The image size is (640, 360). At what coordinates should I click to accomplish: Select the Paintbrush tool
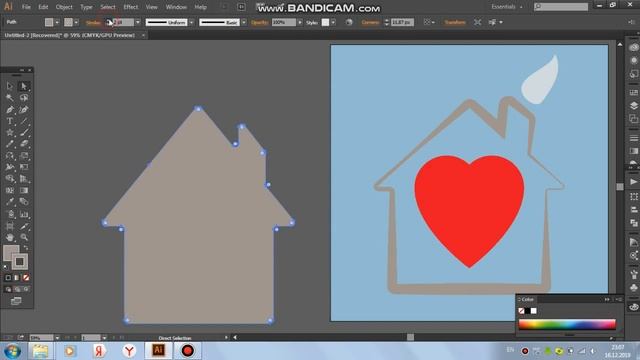24,133
